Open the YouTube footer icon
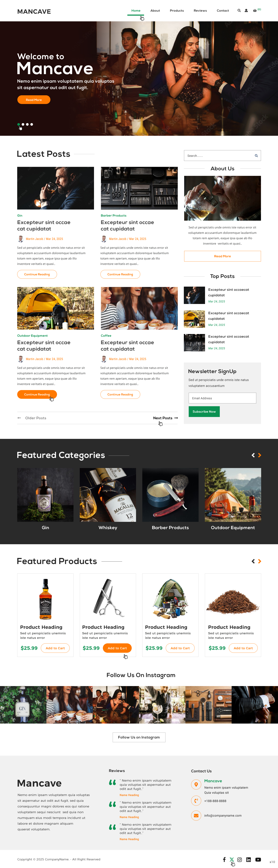The height and width of the screenshot is (868, 278). [x=258, y=859]
